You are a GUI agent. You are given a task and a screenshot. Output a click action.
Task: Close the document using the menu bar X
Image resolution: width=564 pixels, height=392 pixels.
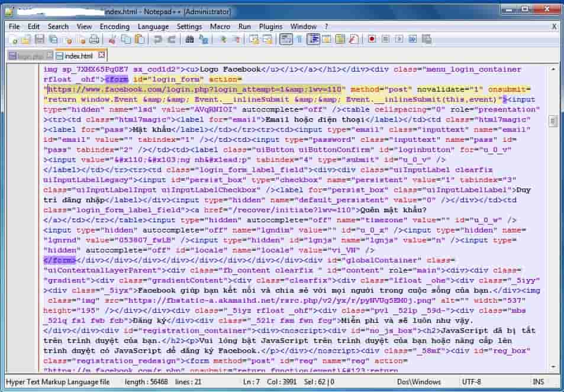click(555, 26)
